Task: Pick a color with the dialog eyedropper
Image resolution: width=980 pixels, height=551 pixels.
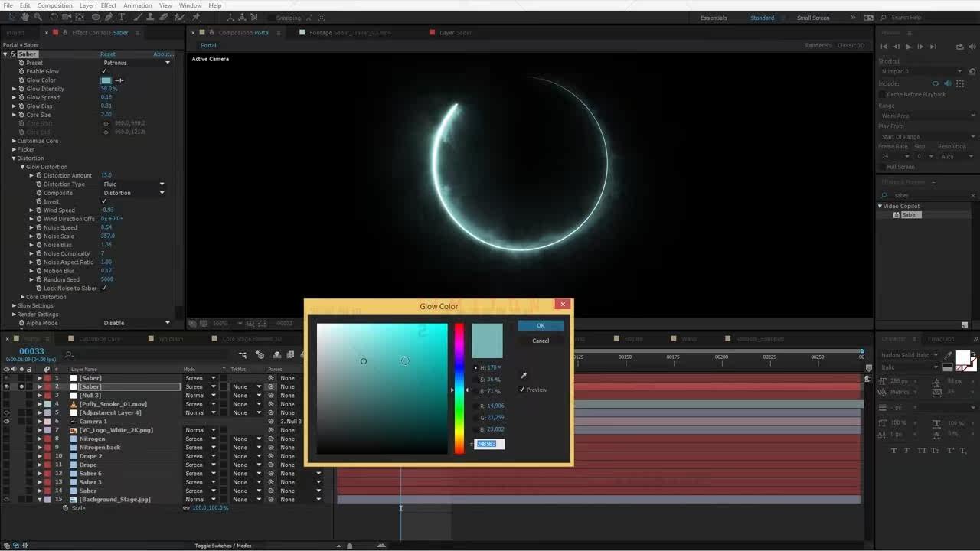Action: [524, 376]
